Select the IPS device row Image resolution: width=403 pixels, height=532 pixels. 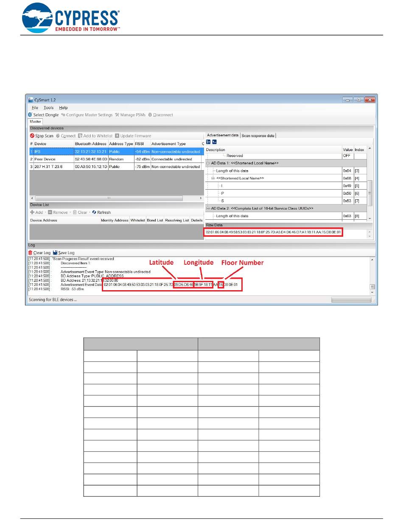tap(116, 151)
